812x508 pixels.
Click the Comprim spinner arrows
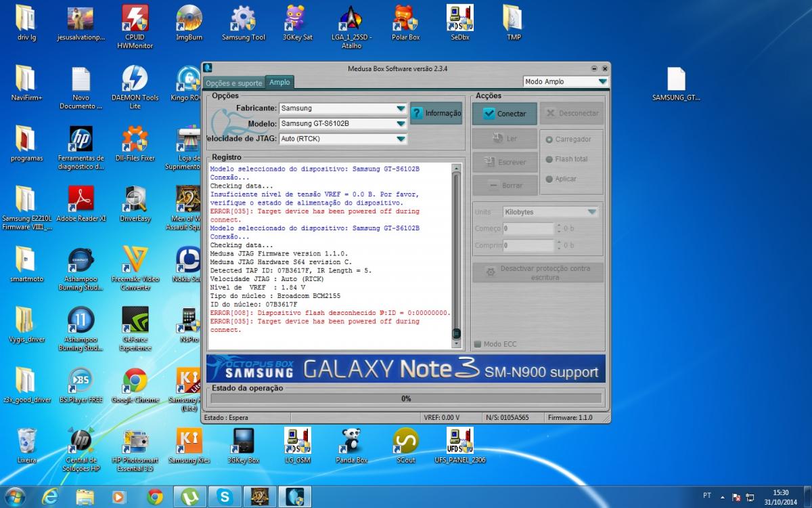558,245
